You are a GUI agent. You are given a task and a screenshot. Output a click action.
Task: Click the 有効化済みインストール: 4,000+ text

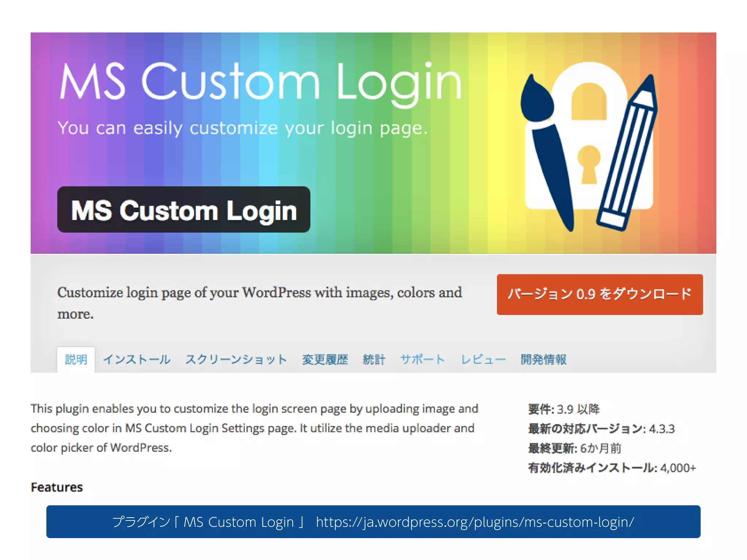click(612, 468)
